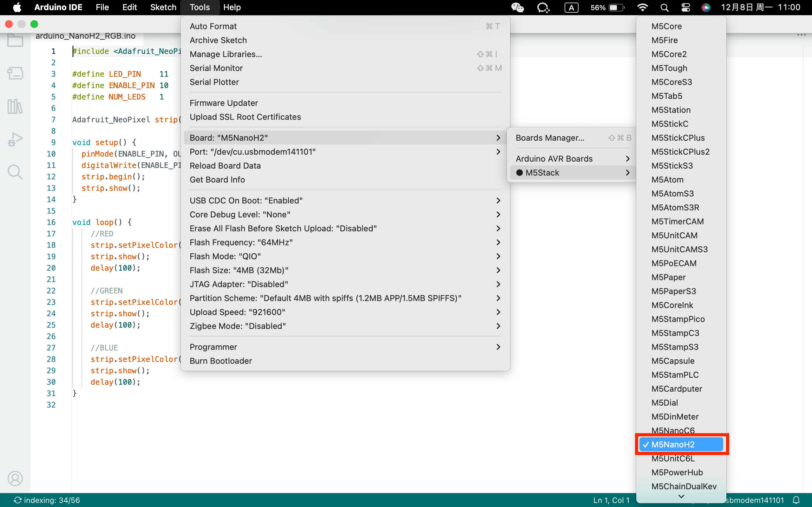Screen dimensions: 812x507
Task: Open the Sketchbook folder sidebar icon
Action: pos(15,41)
